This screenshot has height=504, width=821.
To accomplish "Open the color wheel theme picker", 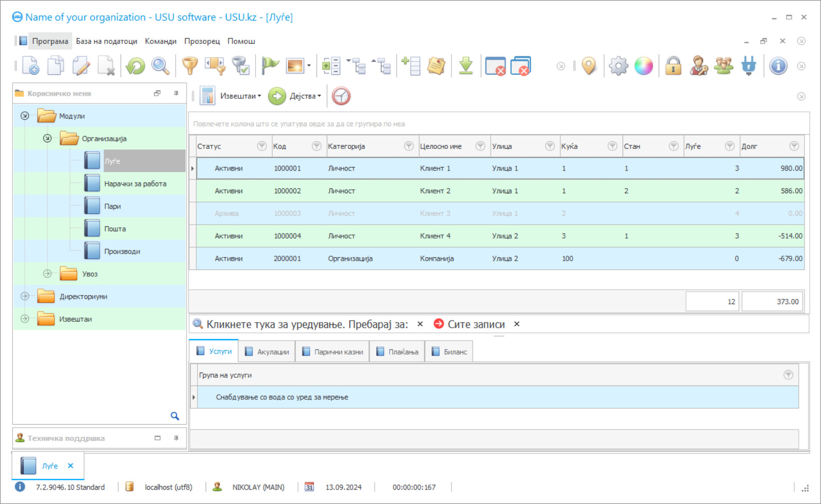I will click(x=644, y=66).
